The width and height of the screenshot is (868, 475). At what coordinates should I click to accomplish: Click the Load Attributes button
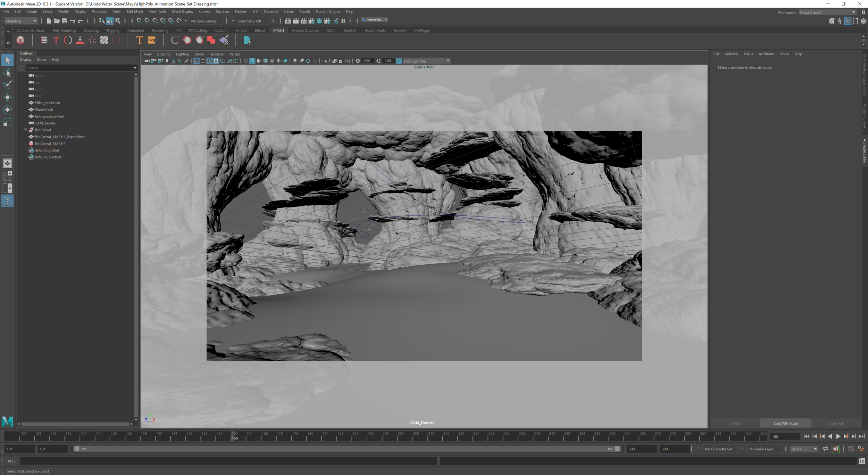coord(786,423)
